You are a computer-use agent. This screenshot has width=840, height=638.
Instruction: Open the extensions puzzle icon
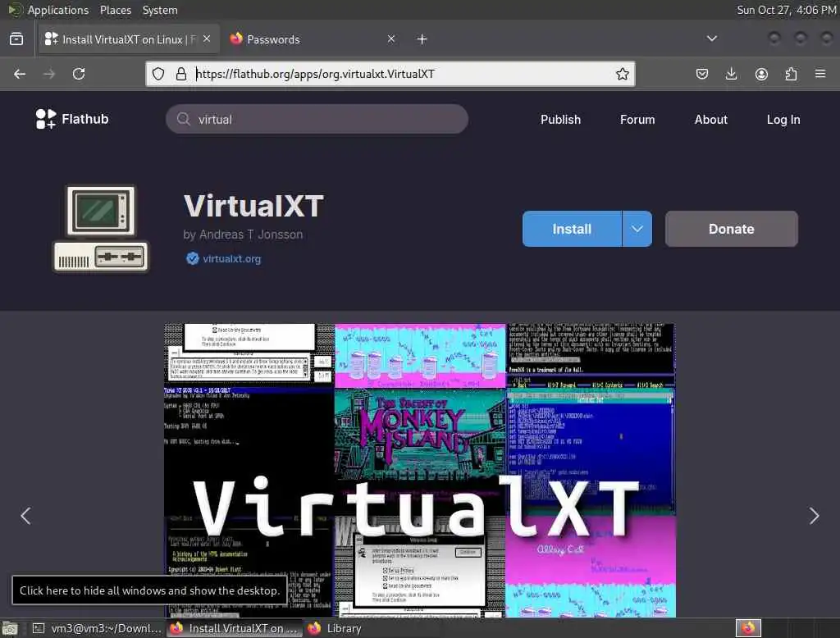(791, 74)
